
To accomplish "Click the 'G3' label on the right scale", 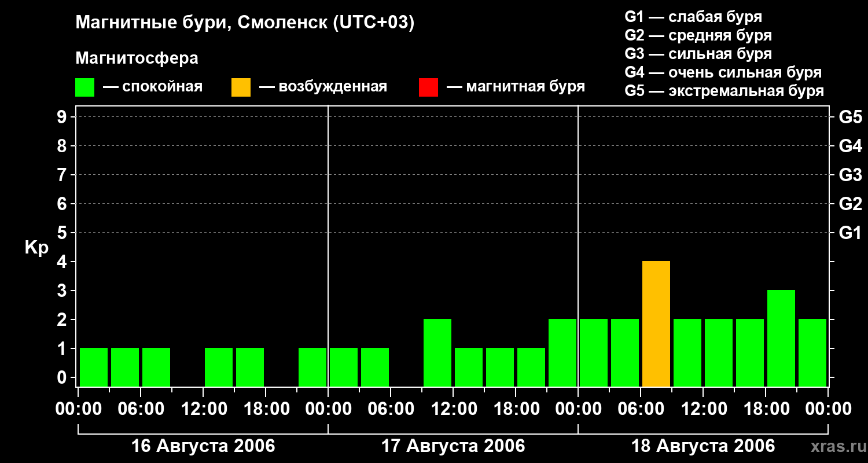I will pos(851,175).
